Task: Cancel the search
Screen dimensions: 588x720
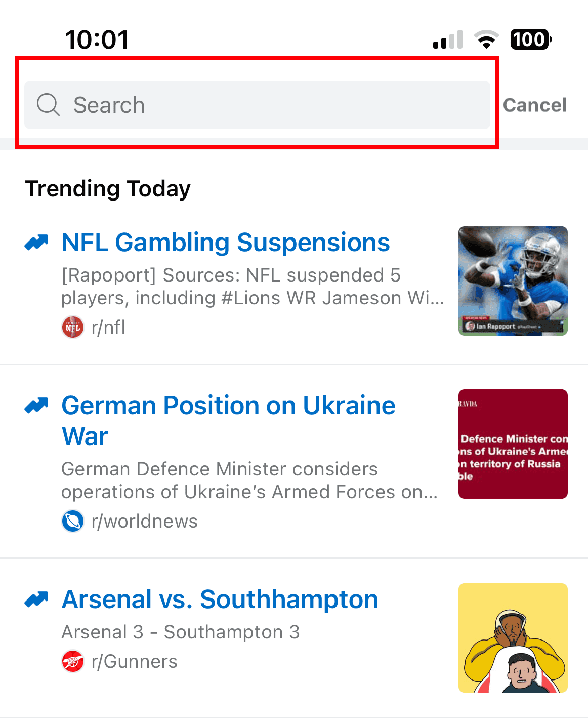Action: click(x=535, y=105)
